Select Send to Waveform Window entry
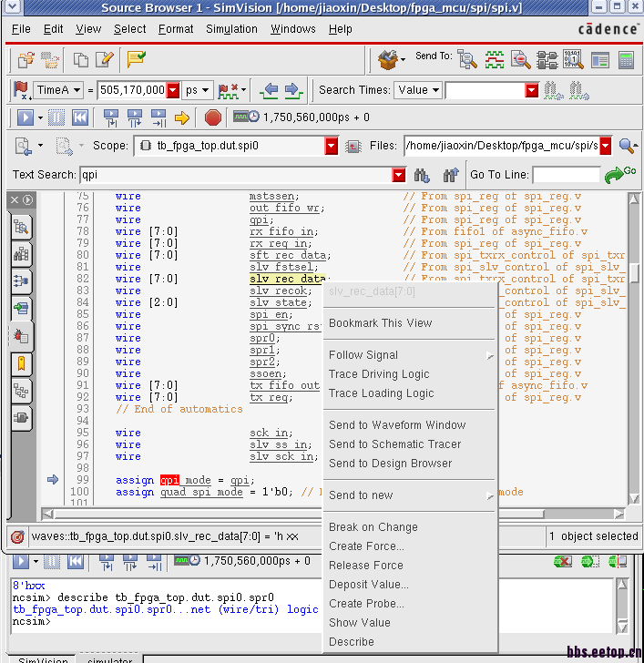 396,425
